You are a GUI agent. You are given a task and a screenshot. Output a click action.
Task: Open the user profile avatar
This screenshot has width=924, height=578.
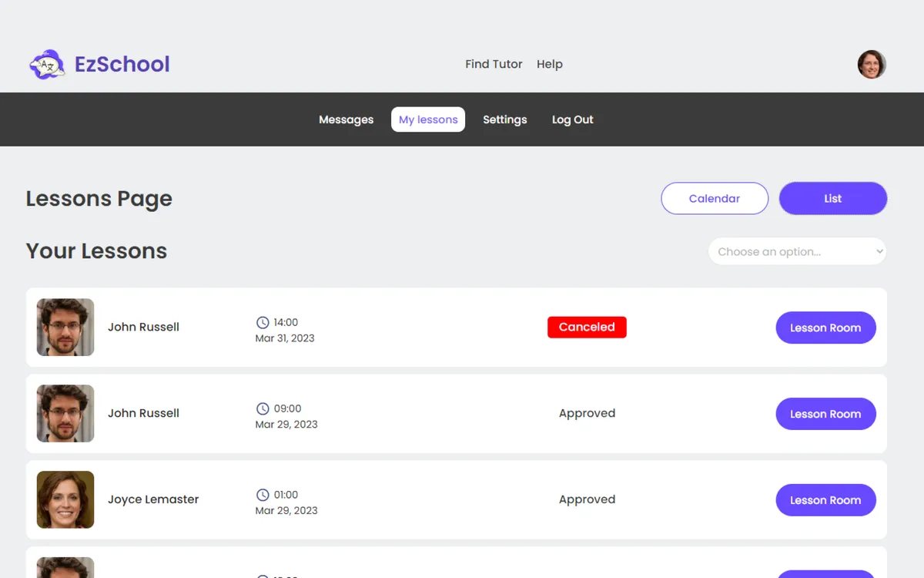pos(872,65)
